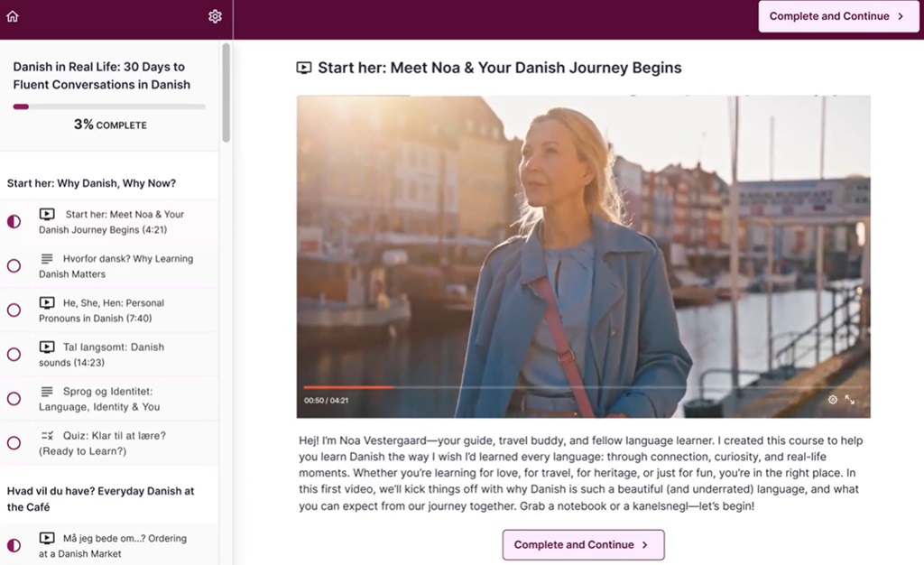The image size is (924, 565).
Task: Click text icon beside Hvorfor dansk lesson
Action: 47,258
